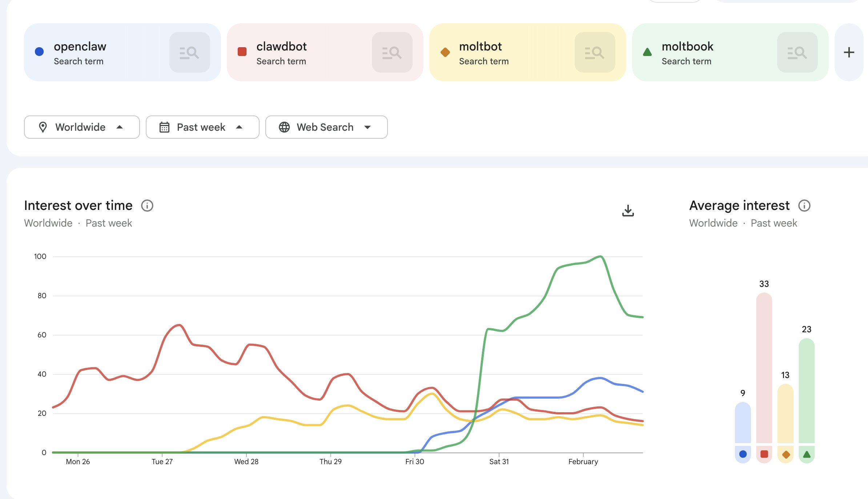Click the blue circle openclaw color marker

pos(39,52)
